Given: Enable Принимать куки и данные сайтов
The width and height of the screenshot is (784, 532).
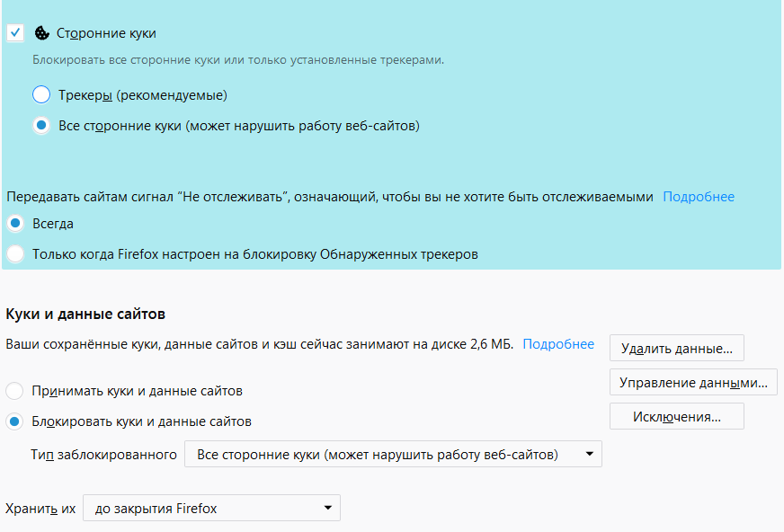Looking at the screenshot, I should [x=15, y=391].
